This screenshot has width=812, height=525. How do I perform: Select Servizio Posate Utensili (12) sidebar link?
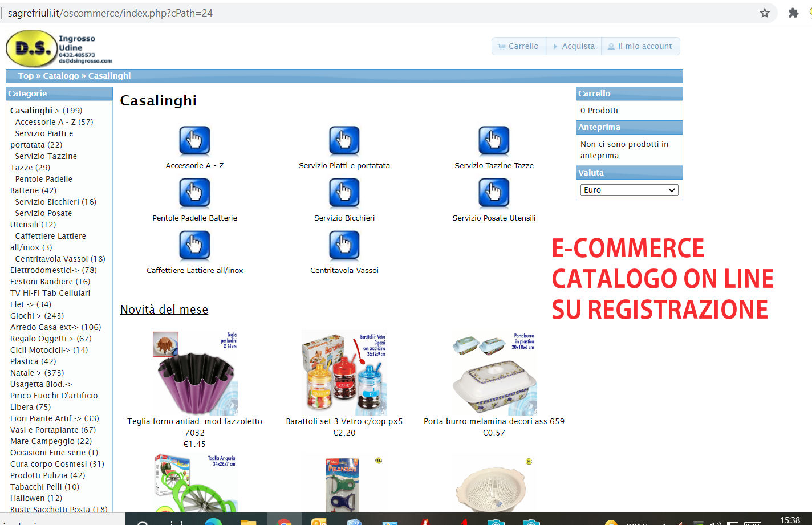41,219
